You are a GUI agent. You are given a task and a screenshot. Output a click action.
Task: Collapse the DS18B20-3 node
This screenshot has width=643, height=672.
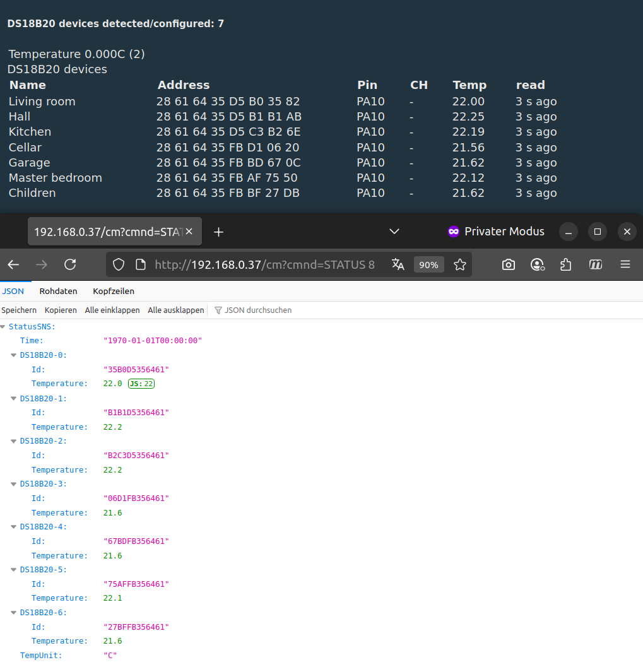tap(14, 484)
